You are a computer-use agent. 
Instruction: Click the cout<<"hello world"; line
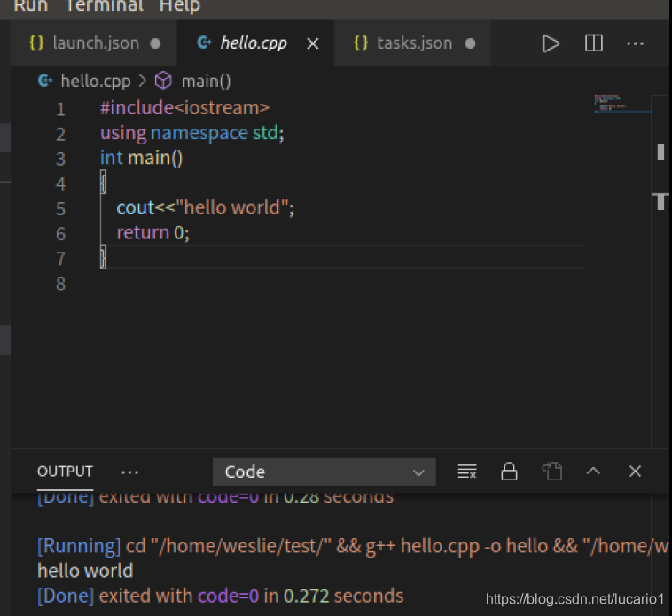click(x=206, y=207)
